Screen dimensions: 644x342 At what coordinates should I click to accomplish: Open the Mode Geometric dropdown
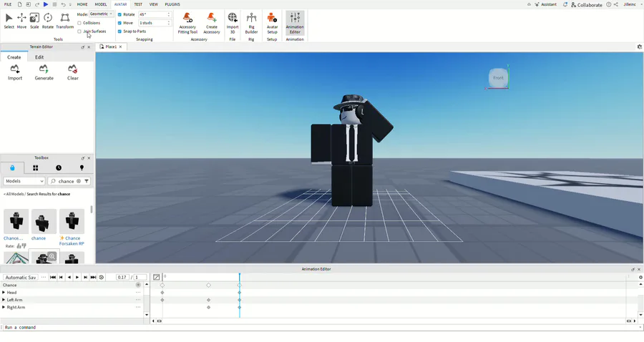point(102,14)
